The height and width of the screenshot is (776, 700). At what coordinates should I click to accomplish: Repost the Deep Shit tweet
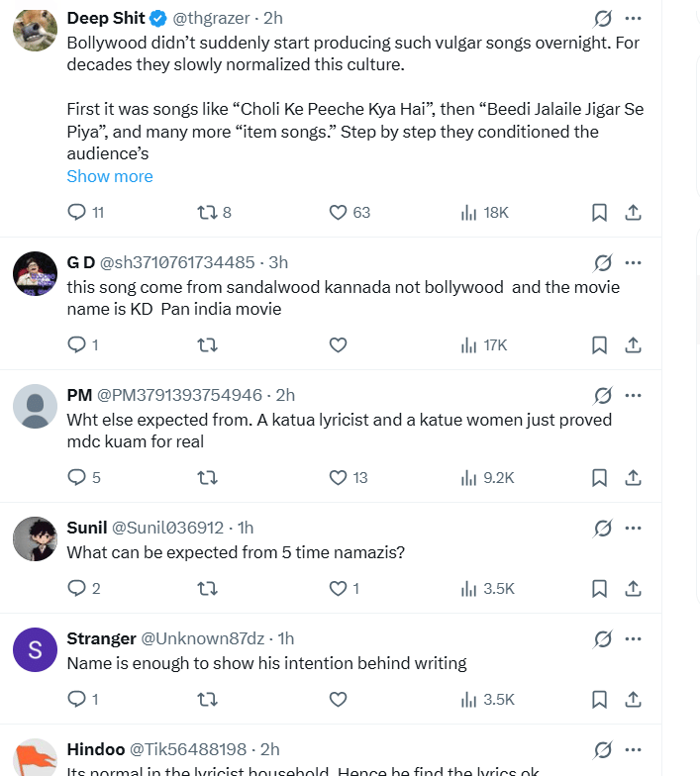click(x=207, y=212)
